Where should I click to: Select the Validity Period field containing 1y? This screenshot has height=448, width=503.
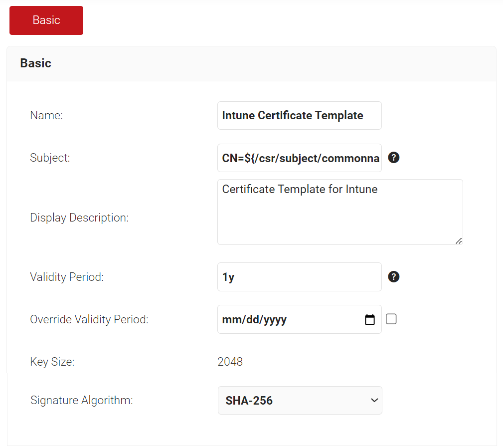[299, 277]
